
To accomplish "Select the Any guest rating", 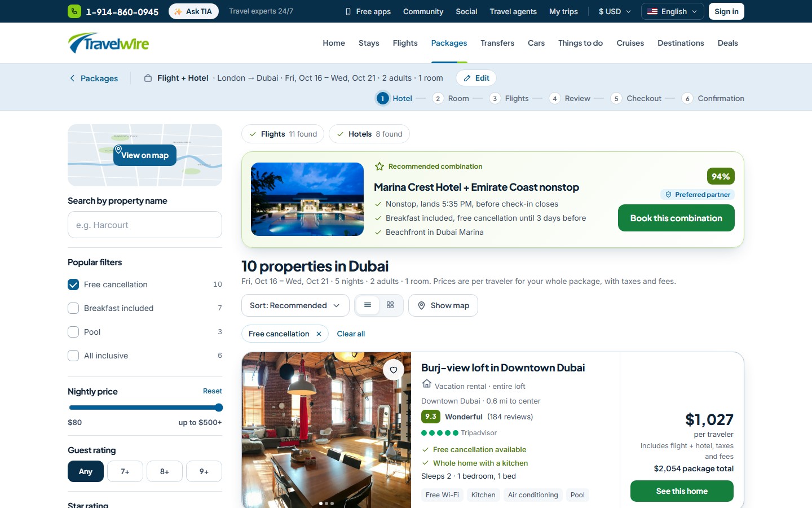I will coord(86,471).
